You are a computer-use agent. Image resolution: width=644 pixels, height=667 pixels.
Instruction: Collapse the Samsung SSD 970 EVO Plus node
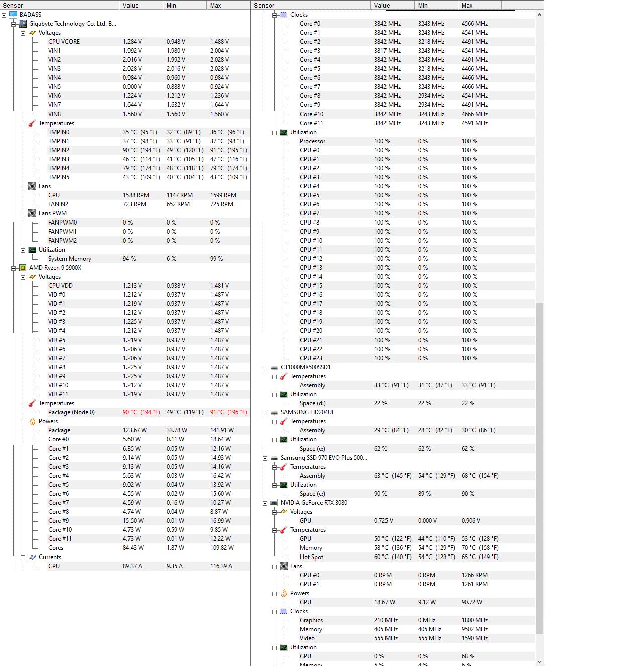(x=265, y=458)
